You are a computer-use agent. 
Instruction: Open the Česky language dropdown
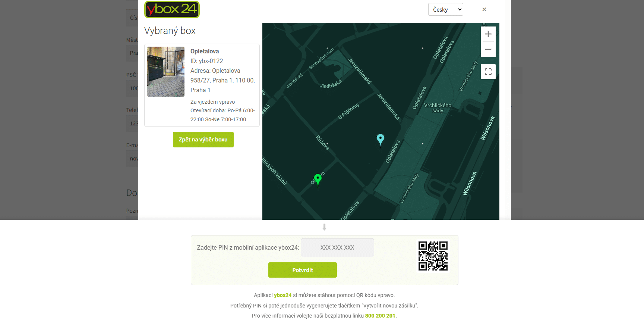tap(445, 9)
